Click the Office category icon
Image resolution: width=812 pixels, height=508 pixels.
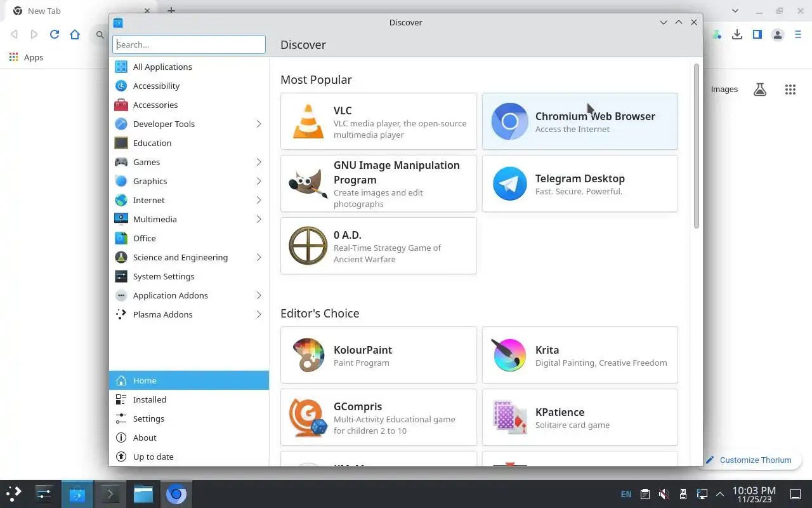click(121, 238)
